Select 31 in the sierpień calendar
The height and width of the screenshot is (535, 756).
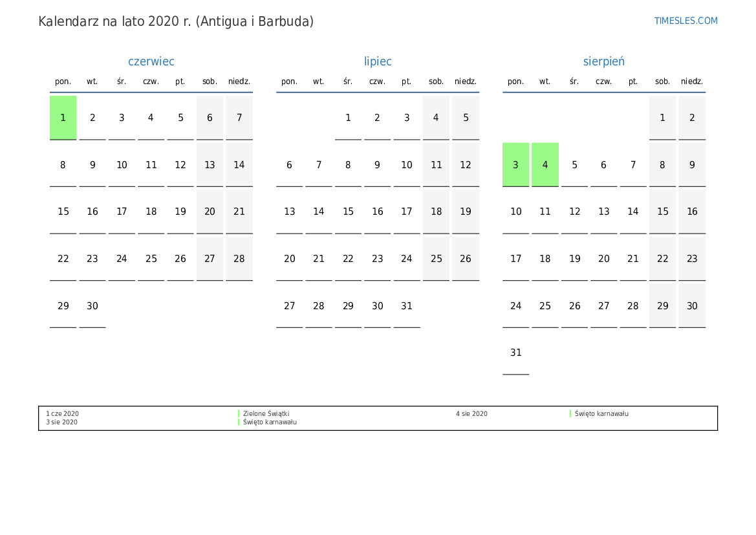click(515, 353)
